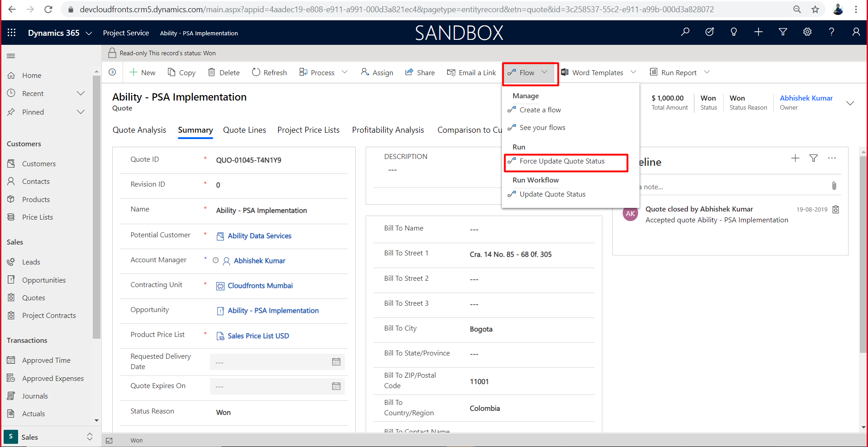Screen dimensions: 868x447
Task: Open the browser profile avatar
Action: coord(838,9)
